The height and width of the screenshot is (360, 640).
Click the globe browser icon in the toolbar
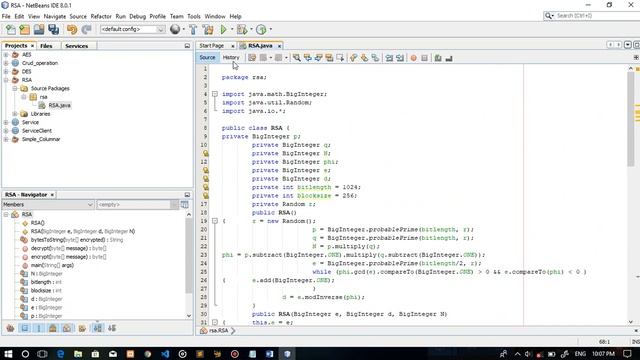pyautogui.click(x=175, y=29)
